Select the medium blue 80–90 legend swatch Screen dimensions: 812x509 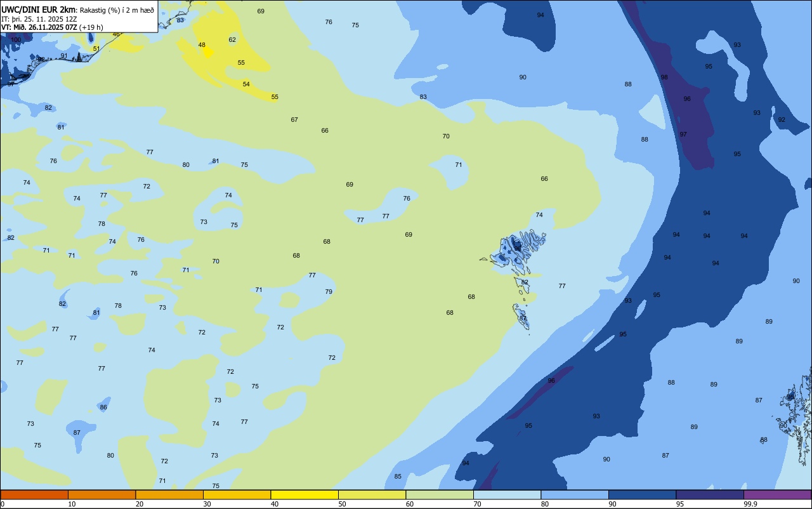coord(575,494)
